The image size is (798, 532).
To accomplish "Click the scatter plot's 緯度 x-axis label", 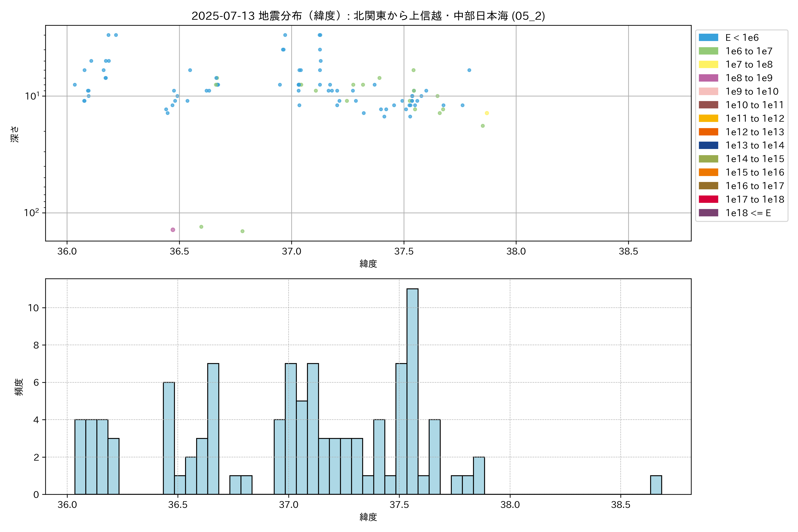I will 368,264.
